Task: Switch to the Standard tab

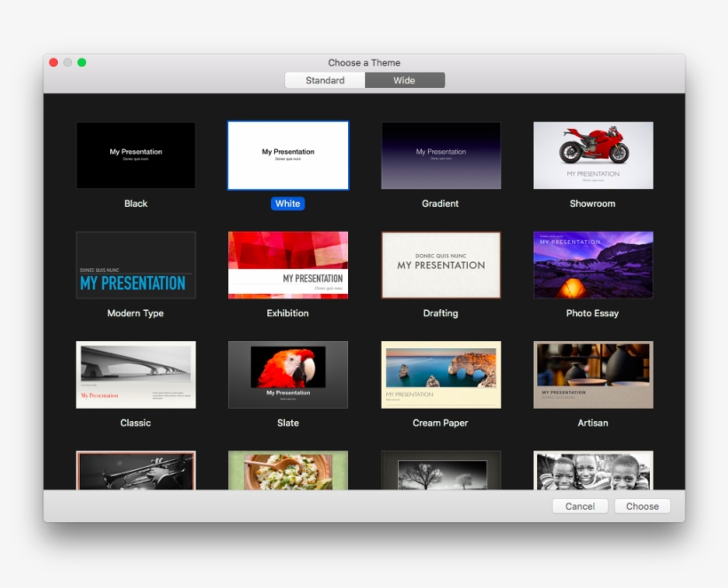Action: tap(325, 80)
